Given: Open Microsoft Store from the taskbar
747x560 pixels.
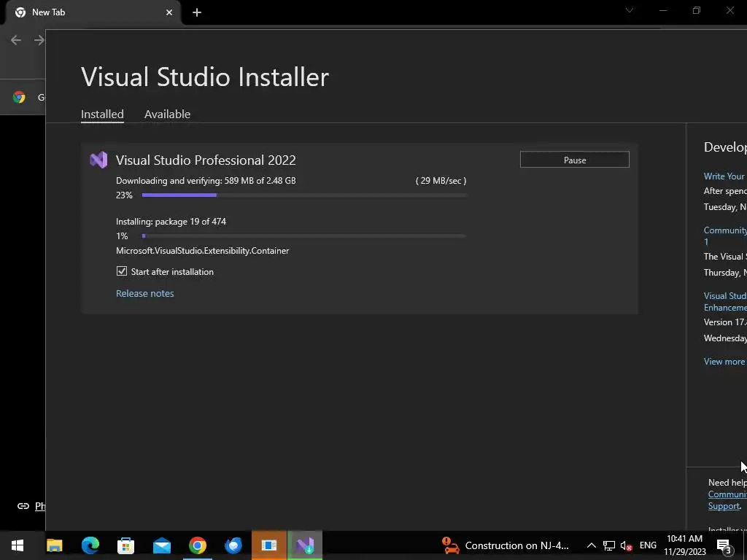Looking at the screenshot, I should tap(125, 545).
